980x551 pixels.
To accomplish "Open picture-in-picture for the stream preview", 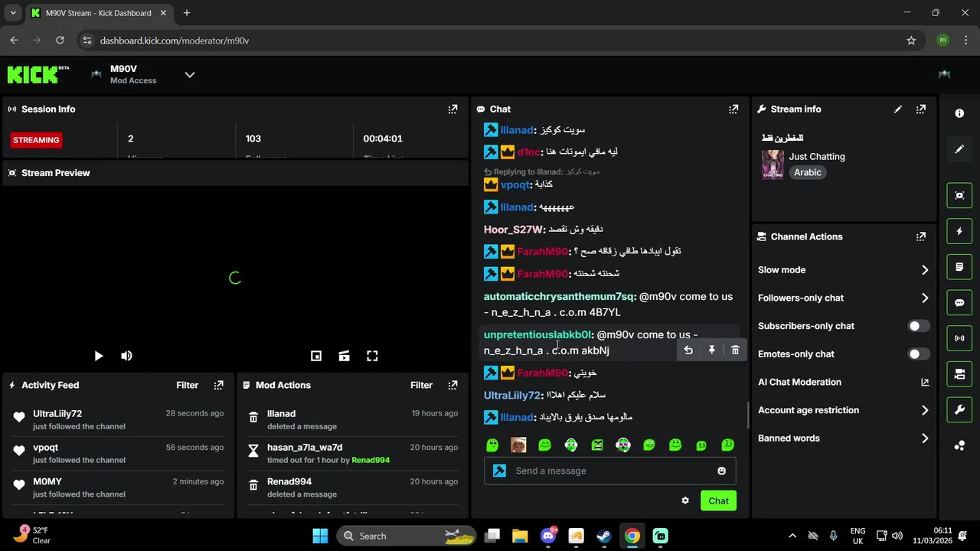I will click(316, 356).
